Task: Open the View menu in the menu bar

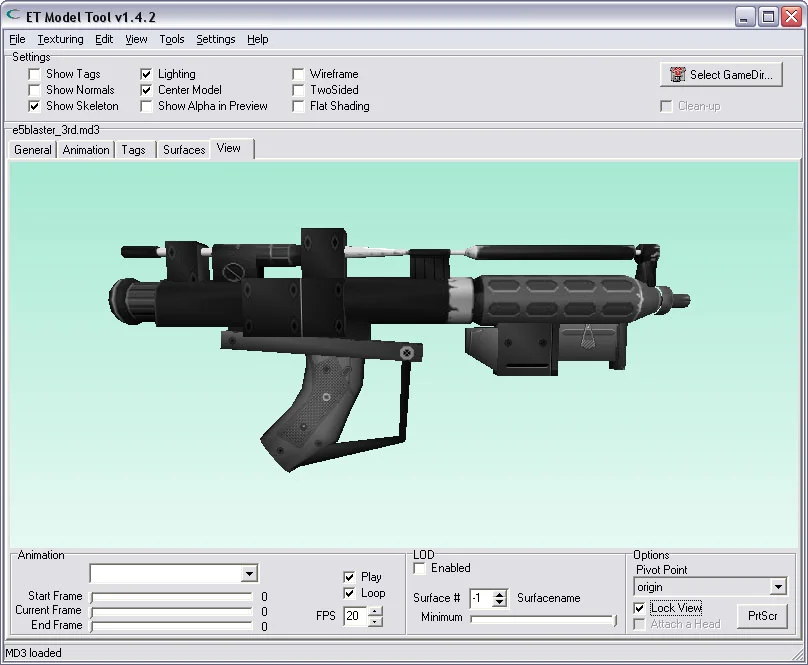Action: coord(136,39)
